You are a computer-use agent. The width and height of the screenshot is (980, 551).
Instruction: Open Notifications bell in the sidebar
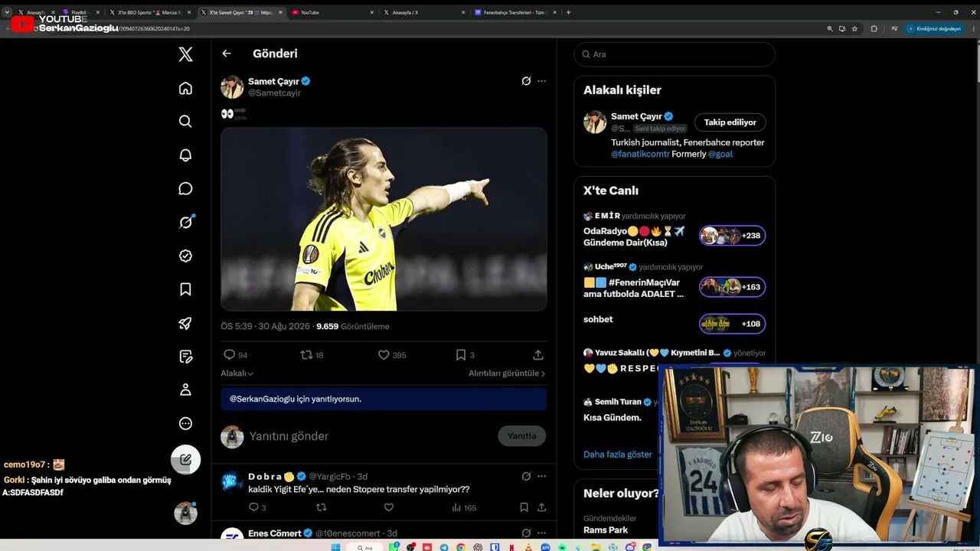(x=185, y=155)
